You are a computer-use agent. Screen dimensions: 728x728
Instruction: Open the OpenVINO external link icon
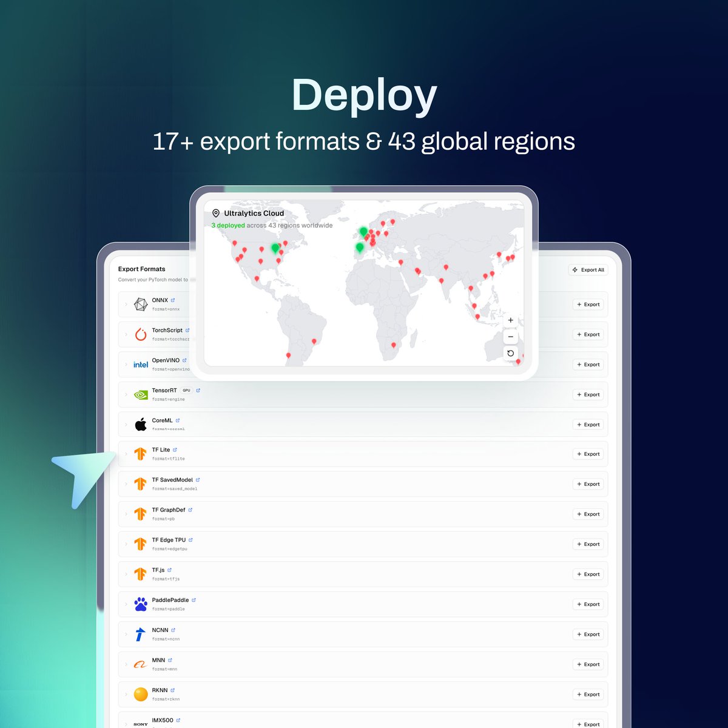point(184,360)
